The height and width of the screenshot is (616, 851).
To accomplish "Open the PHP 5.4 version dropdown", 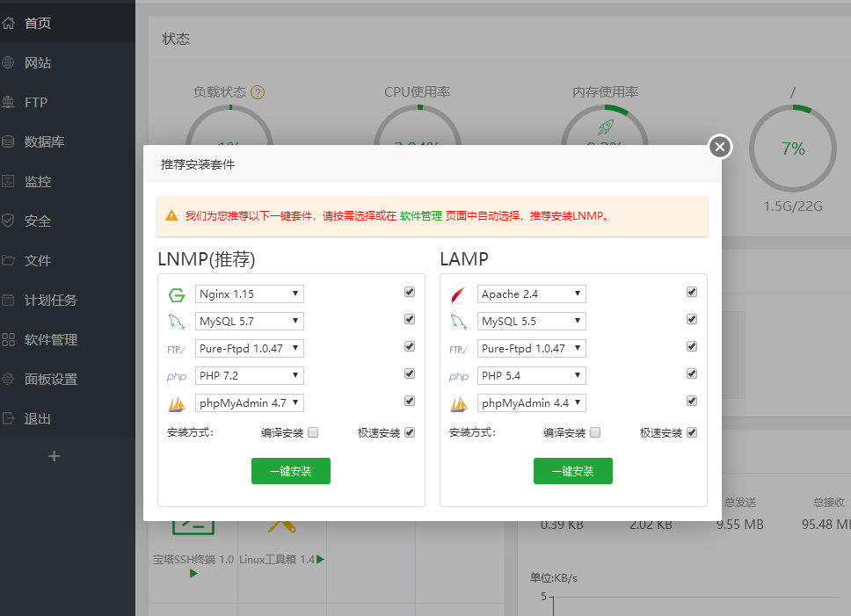I will (531, 375).
